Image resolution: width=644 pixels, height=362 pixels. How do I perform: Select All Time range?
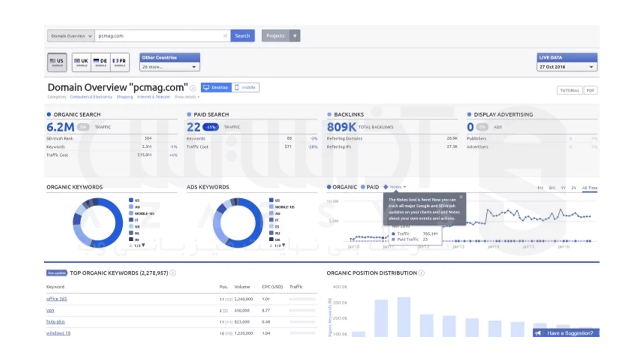(x=590, y=188)
